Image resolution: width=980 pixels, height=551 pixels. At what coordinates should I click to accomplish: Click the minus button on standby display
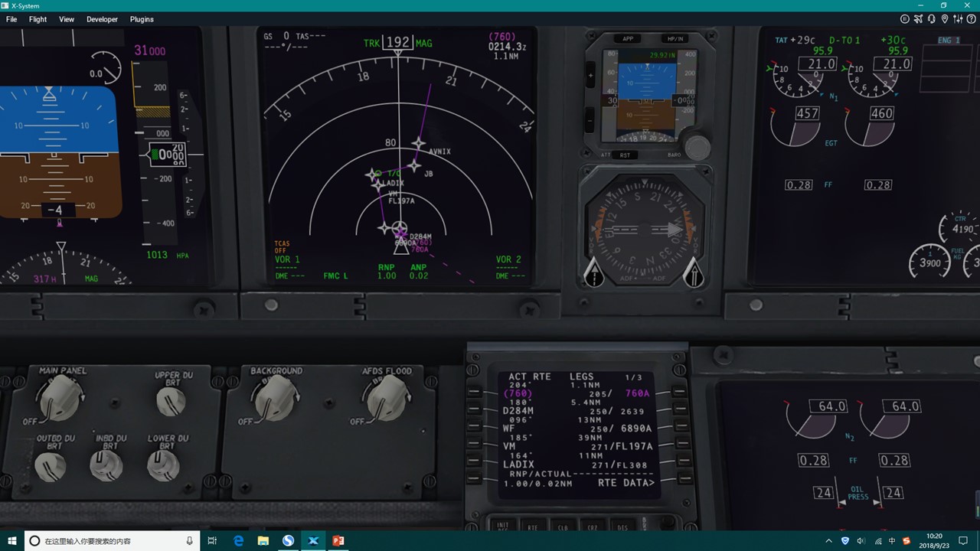pos(590,120)
